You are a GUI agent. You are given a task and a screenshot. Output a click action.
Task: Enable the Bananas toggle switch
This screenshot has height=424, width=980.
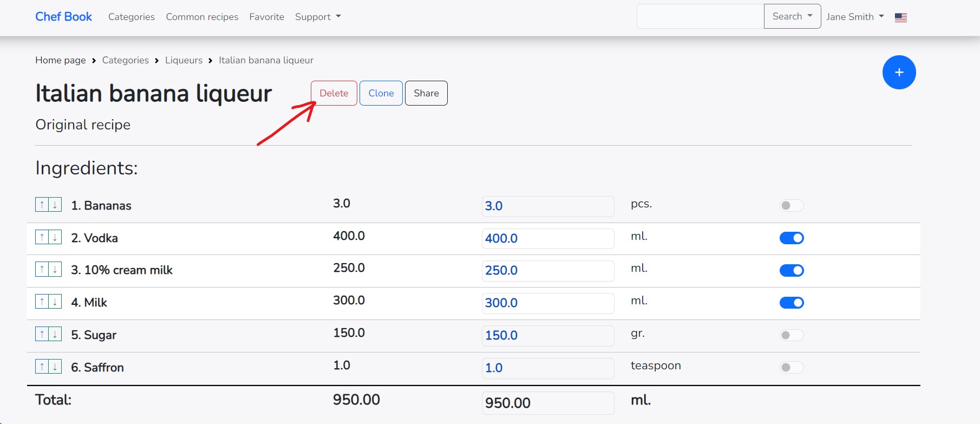[792, 205]
